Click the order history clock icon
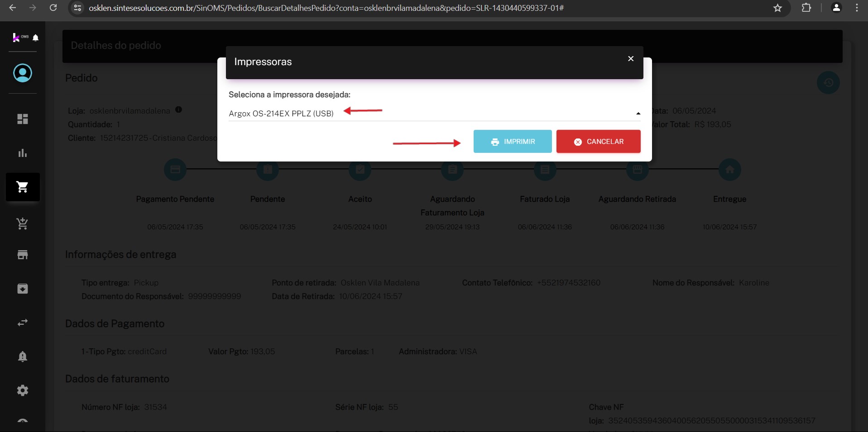Screen dimensions: 868x432 coord(828,83)
